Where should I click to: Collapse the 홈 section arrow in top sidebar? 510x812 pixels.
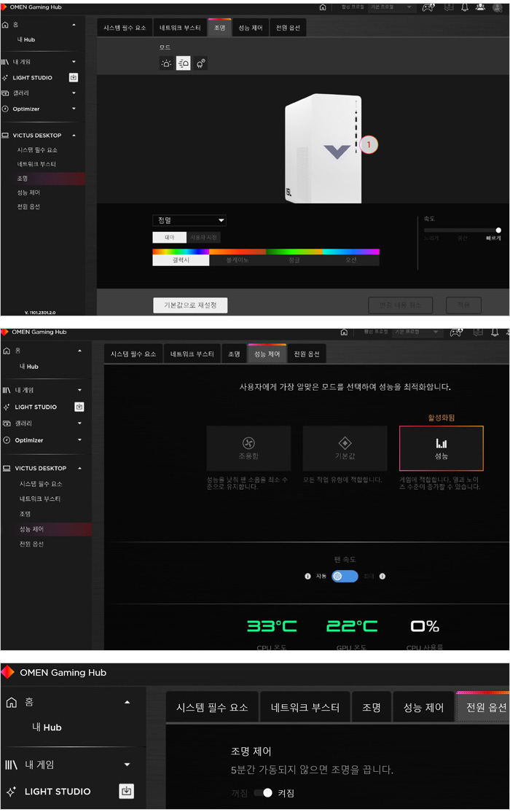[74, 25]
